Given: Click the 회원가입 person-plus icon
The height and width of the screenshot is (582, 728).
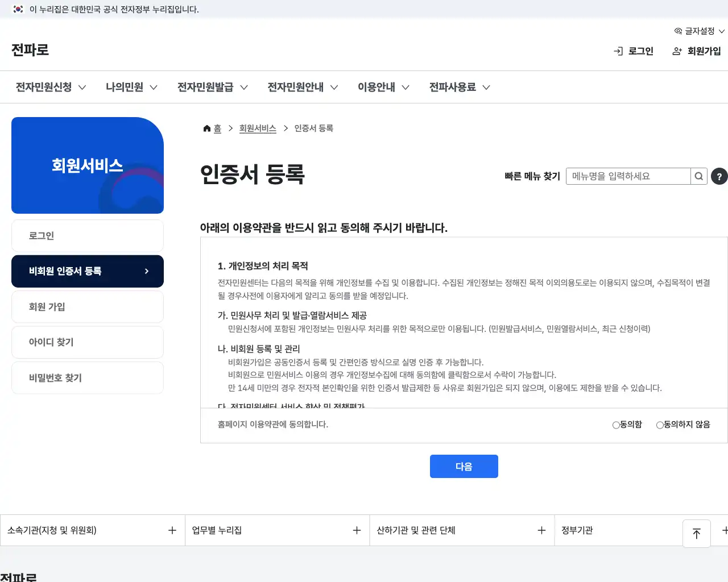Looking at the screenshot, I should [677, 51].
